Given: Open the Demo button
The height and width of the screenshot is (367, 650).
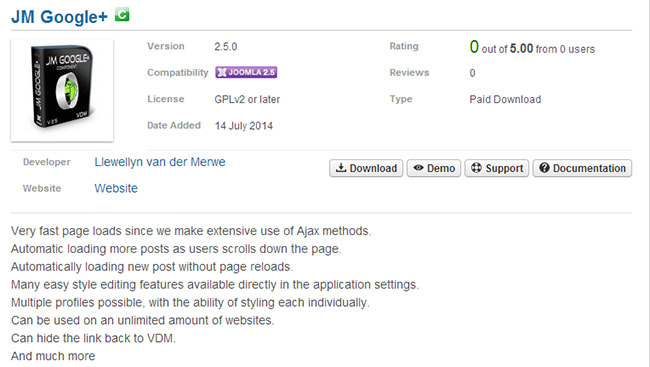Looking at the screenshot, I should tap(434, 168).
